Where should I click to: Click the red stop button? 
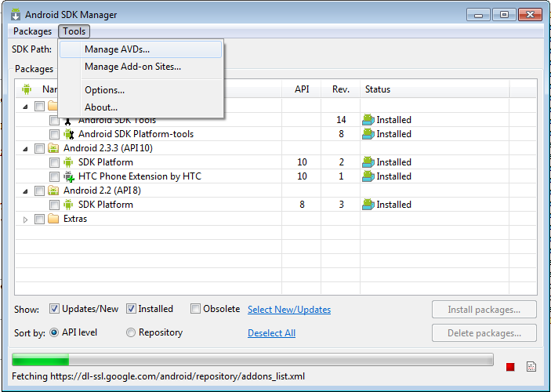click(x=510, y=366)
